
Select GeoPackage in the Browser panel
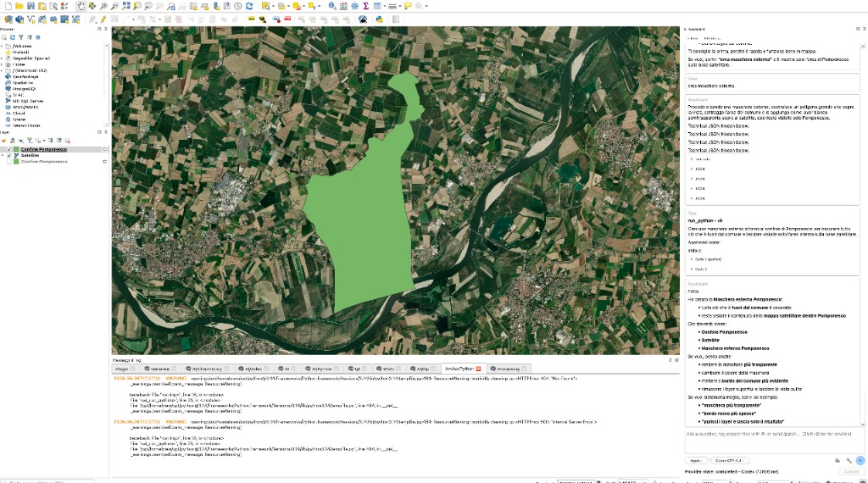(x=25, y=77)
